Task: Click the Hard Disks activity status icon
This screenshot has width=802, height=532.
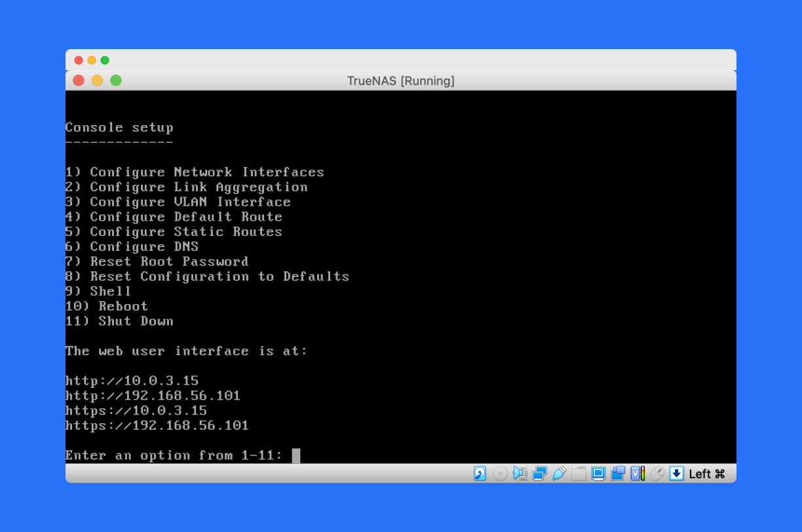Action: [x=480, y=473]
